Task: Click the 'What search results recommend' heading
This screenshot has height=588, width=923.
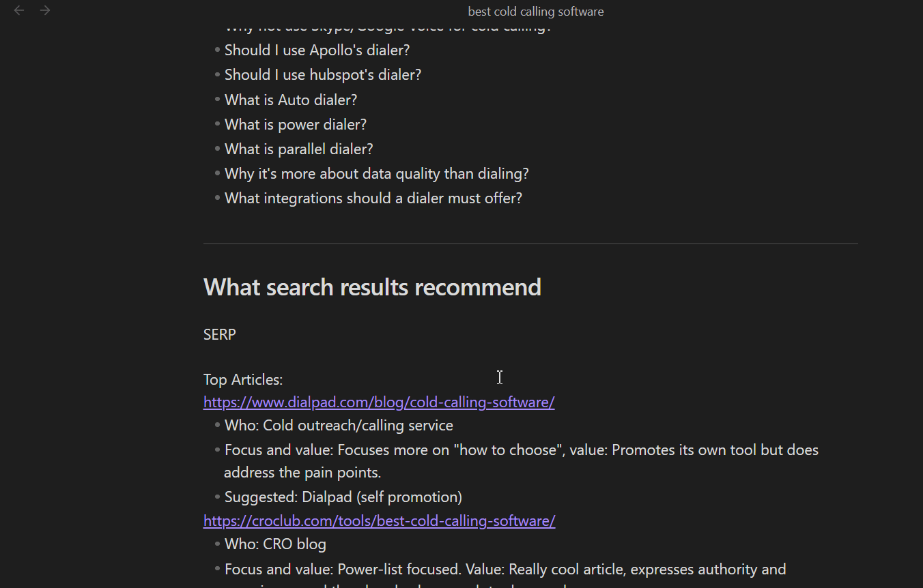Action: (372, 287)
